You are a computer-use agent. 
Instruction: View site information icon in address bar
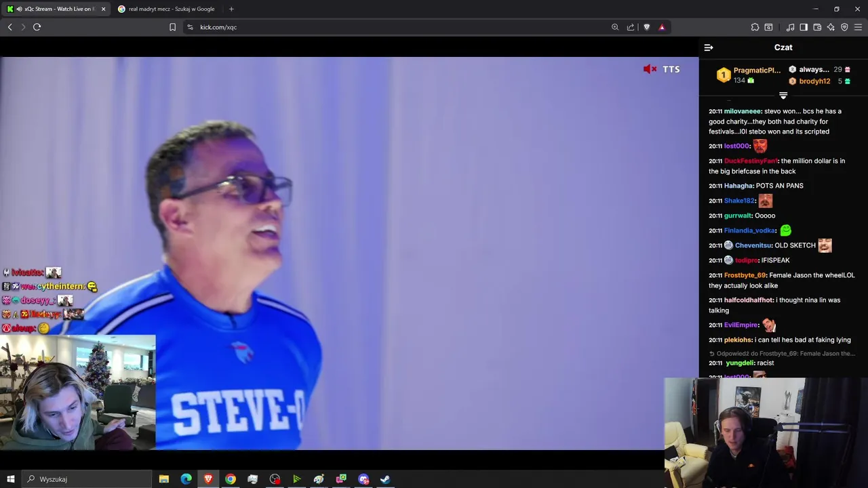click(x=190, y=27)
